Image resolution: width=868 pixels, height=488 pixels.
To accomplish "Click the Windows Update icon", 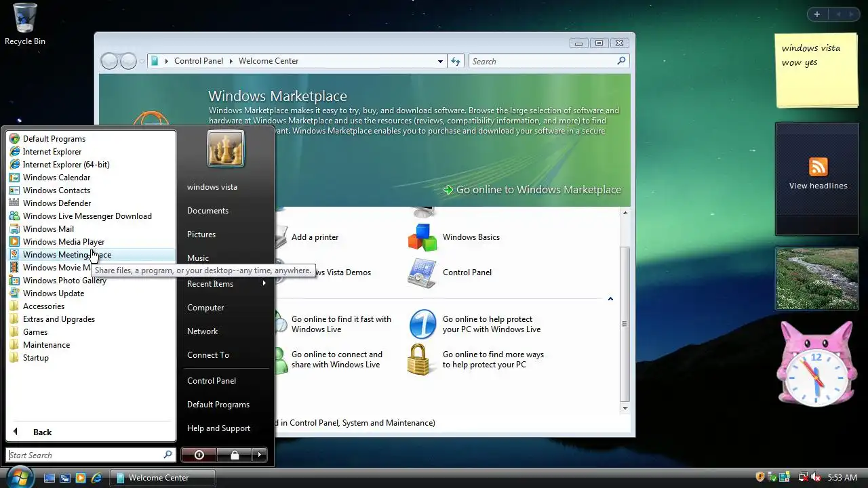I will tap(14, 293).
